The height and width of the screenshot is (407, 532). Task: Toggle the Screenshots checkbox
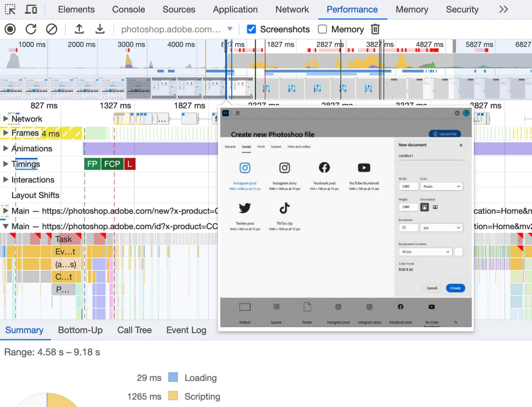click(251, 29)
